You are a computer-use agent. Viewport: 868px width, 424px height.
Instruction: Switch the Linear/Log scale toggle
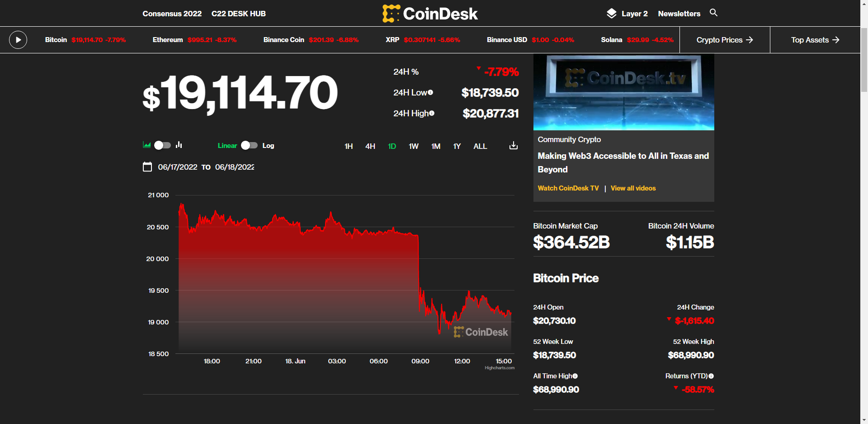(249, 145)
